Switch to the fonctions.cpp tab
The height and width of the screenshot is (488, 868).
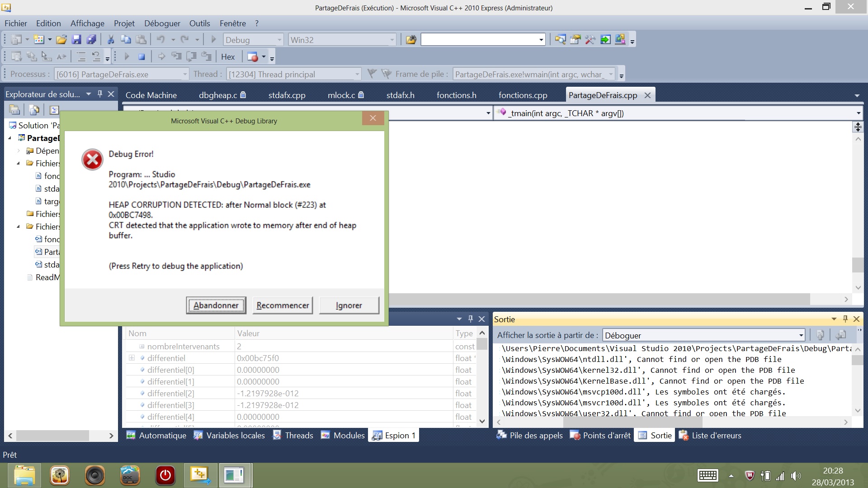[523, 95]
